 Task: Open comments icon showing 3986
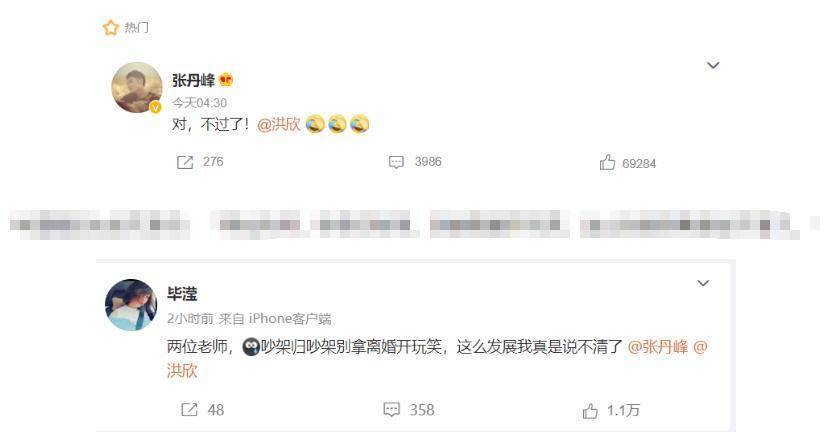396,162
